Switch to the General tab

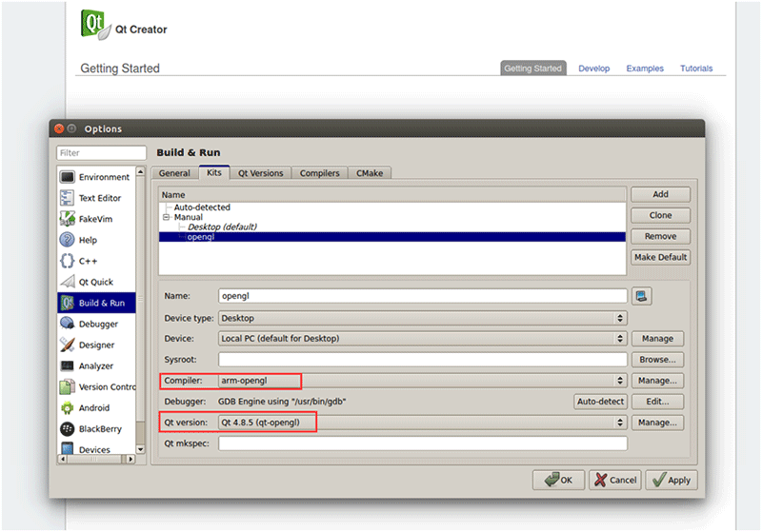[x=174, y=173]
